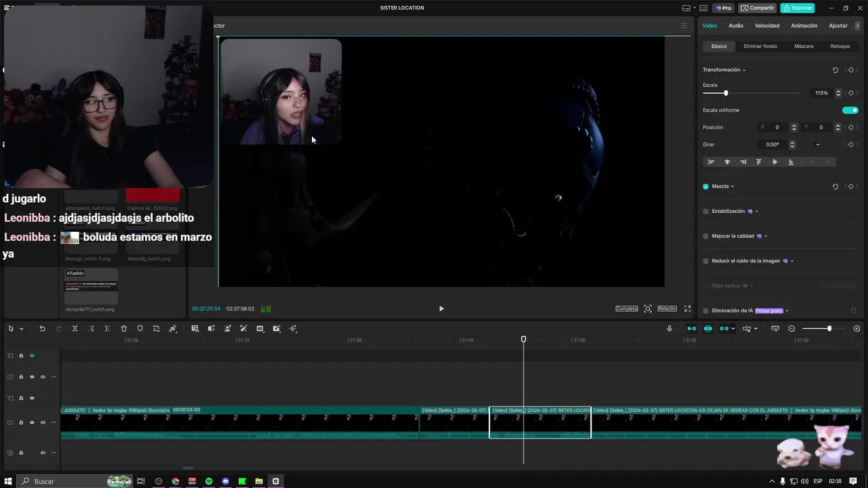The height and width of the screenshot is (488, 868).
Task: Toggle auto snapping in timeline
Action: 708,329
